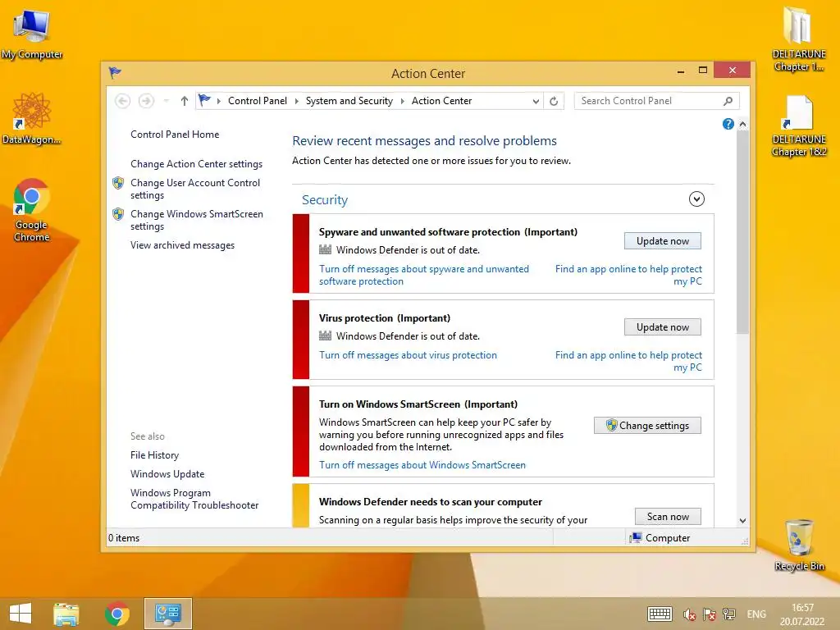Click the Forward navigation arrow
Viewport: 840px width, 630px height.
(x=146, y=101)
